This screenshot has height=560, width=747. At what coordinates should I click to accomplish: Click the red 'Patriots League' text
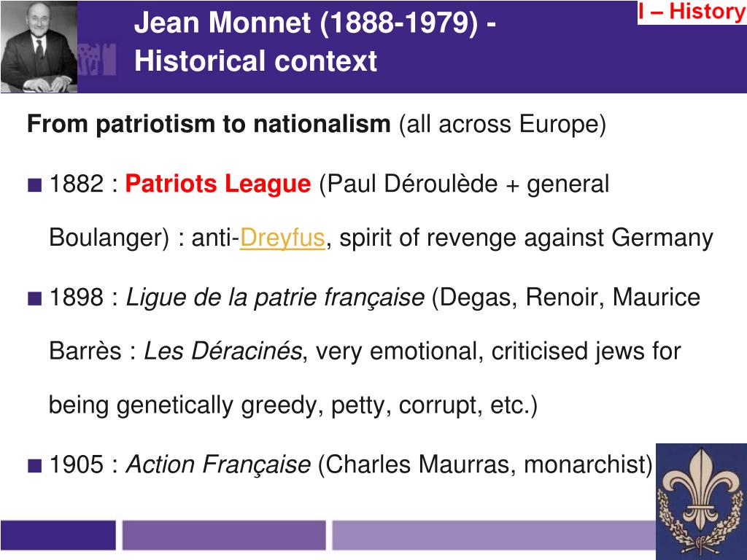click(x=217, y=184)
